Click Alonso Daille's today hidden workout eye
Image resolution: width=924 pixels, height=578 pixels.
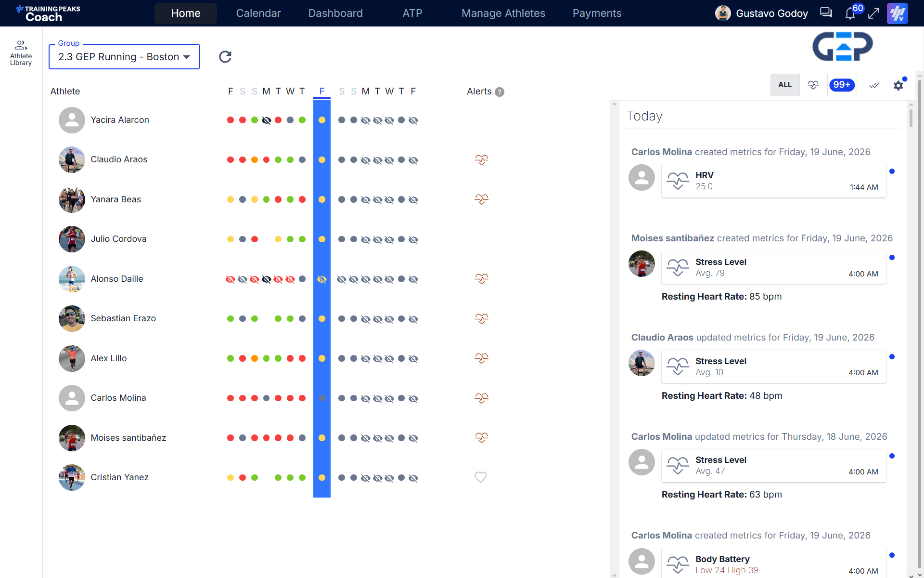[x=322, y=279]
